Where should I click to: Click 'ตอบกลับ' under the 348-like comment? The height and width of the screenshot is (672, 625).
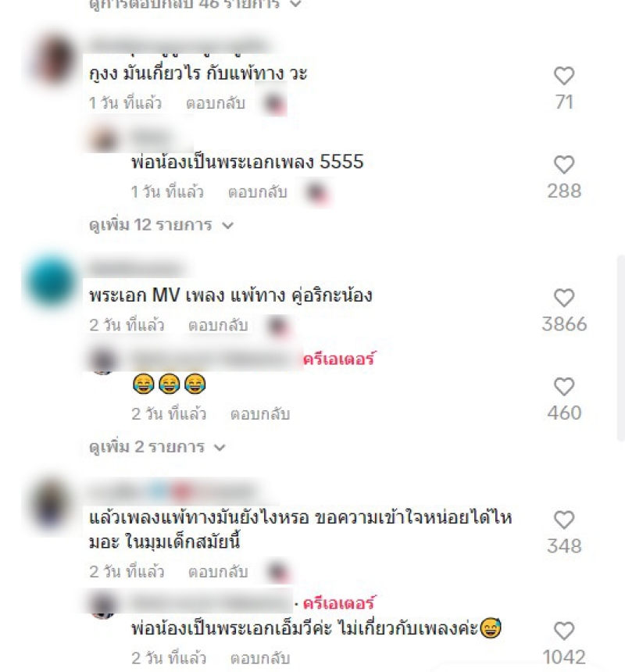pos(218,572)
